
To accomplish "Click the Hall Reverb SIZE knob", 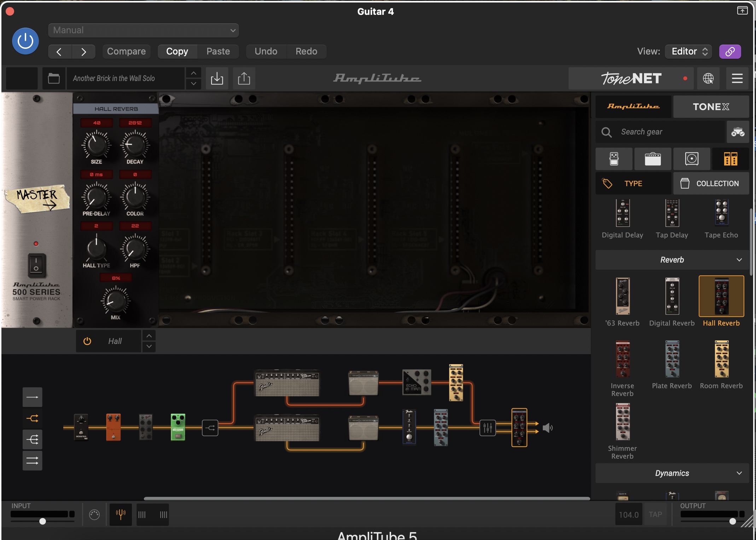I will click(x=96, y=145).
